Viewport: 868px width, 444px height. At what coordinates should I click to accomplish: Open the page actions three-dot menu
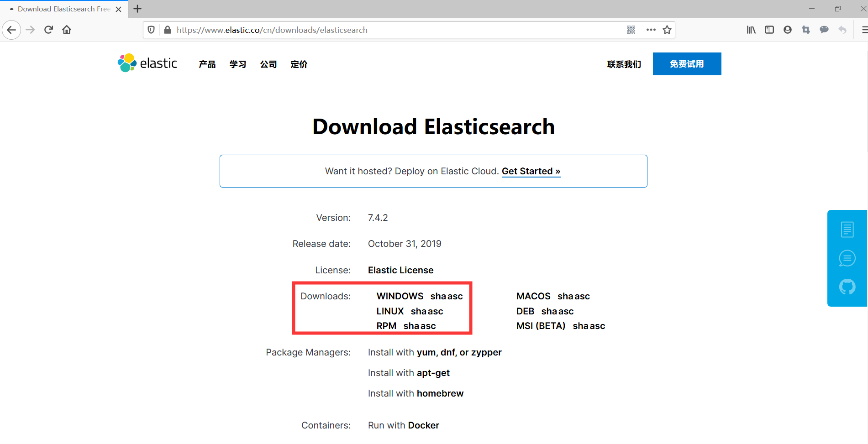pos(651,30)
